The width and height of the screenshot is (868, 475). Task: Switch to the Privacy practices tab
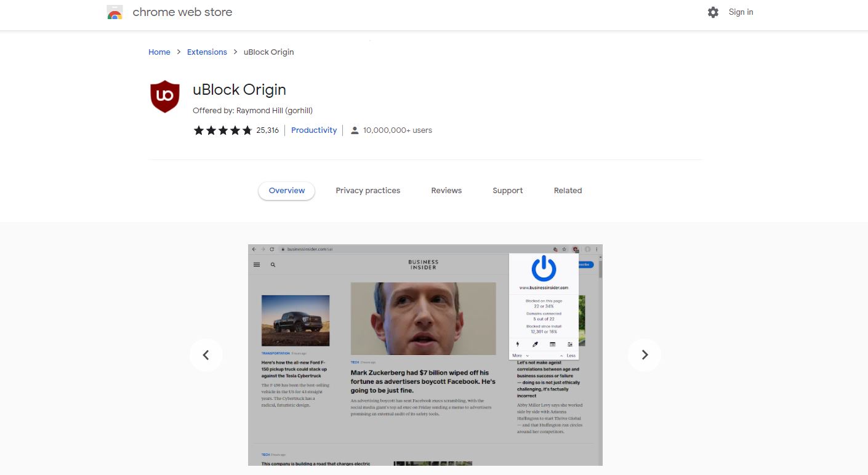(x=368, y=191)
